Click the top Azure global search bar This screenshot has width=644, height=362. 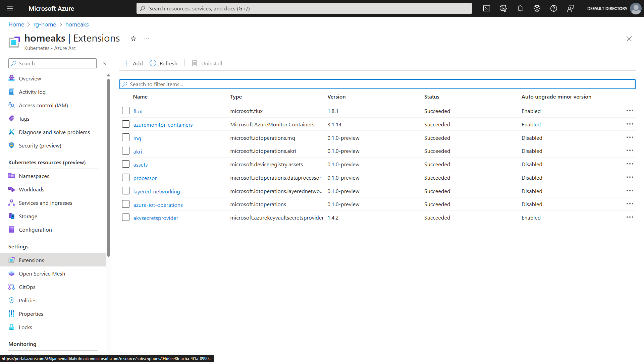point(304,8)
